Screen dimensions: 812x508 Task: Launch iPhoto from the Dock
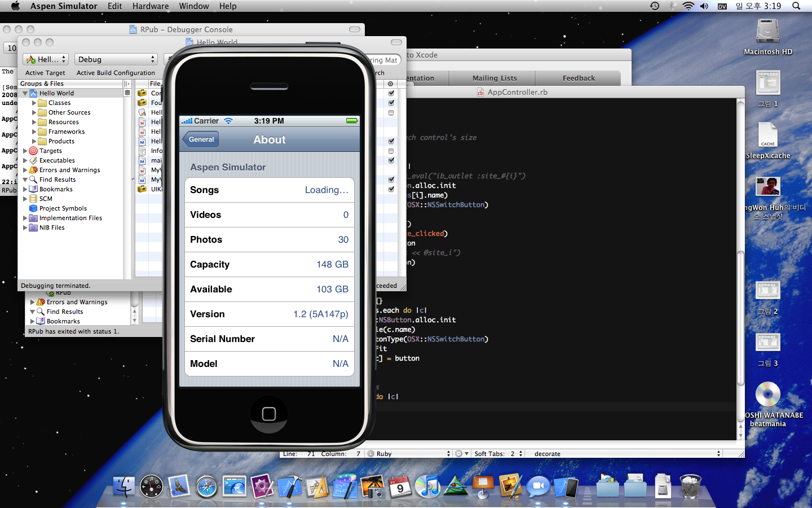tap(373, 487)
